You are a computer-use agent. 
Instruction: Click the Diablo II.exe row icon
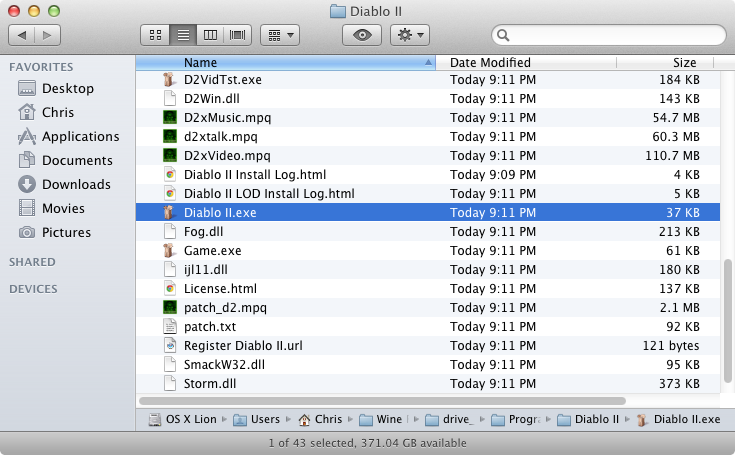pyautogui.click(x=169, y=212)
